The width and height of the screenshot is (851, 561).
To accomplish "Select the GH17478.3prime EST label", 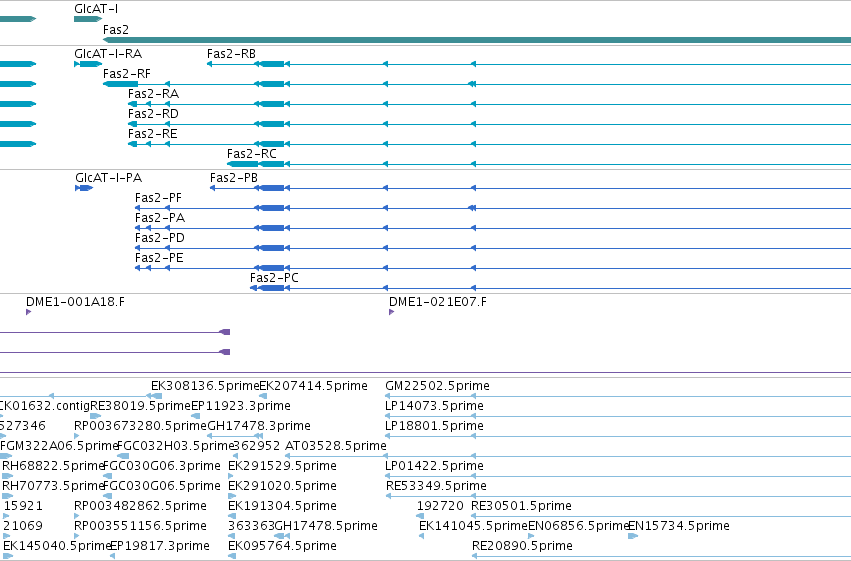I will click(x=259, y=426).
